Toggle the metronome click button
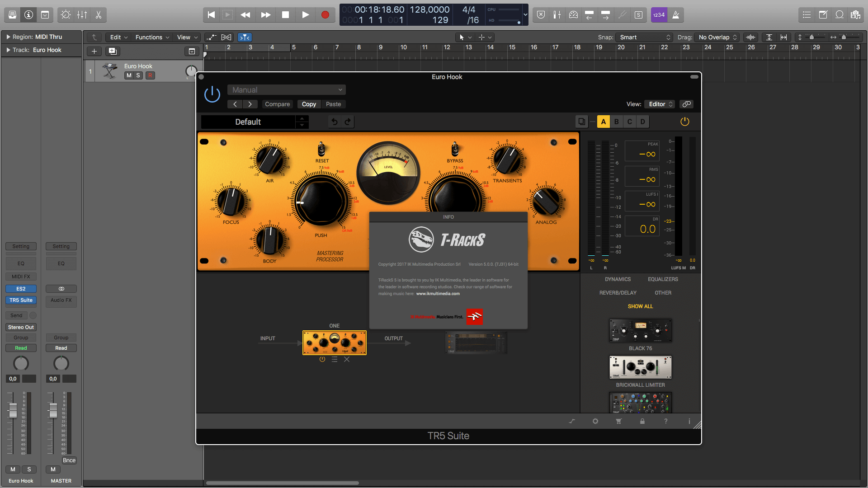The height and width of the screenshot is (488, 868). (x=675, y=15)
